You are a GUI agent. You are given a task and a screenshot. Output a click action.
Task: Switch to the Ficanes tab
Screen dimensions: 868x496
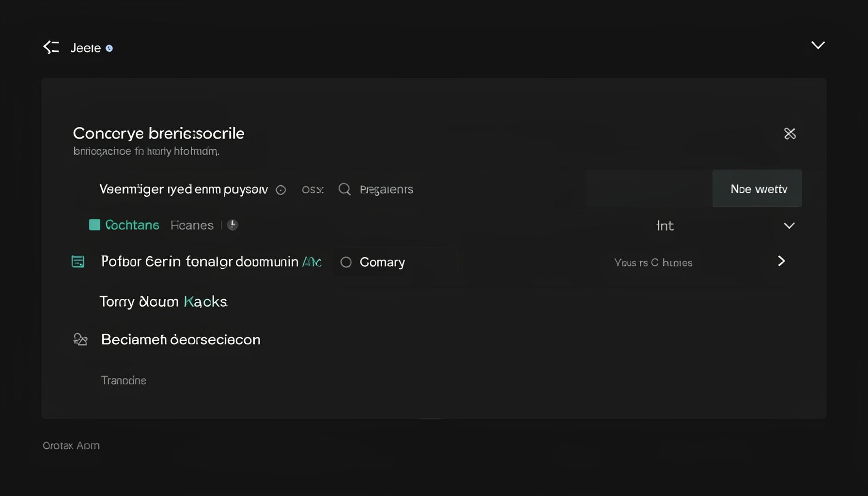pos(192,225)
